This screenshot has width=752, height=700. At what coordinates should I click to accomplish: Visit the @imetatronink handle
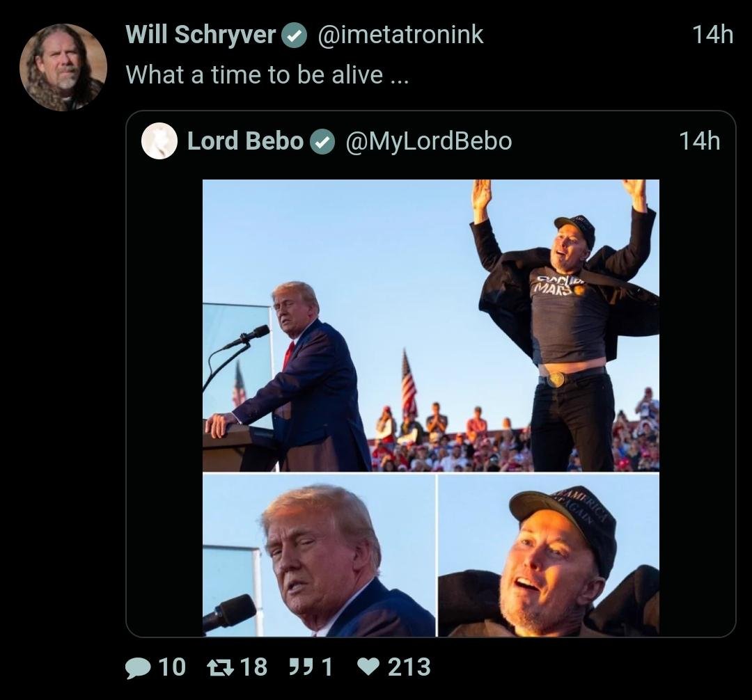tap(400, 35)
